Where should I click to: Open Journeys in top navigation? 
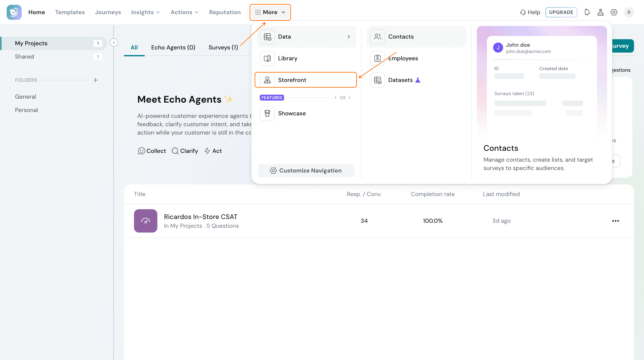(x=108, y=12)
